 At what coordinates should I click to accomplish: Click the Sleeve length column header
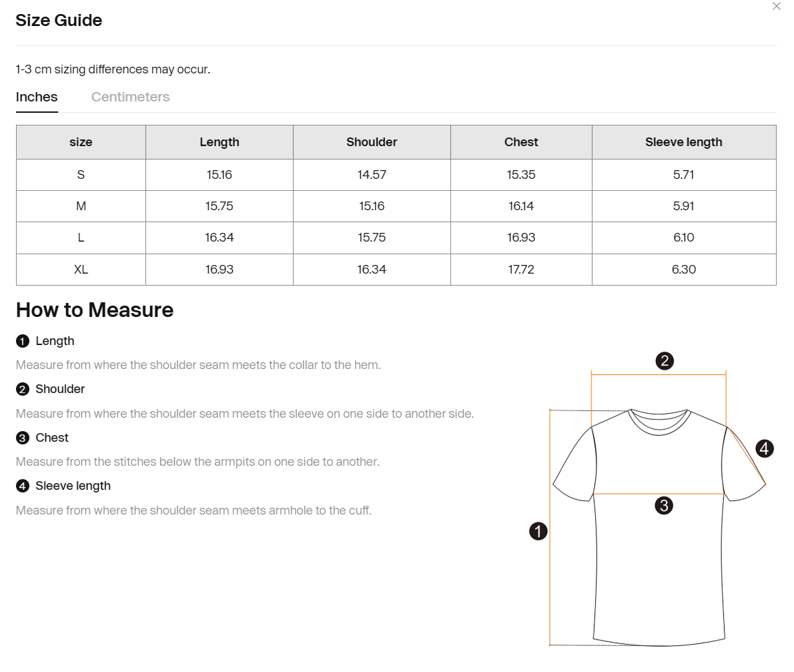coord(684,142)
